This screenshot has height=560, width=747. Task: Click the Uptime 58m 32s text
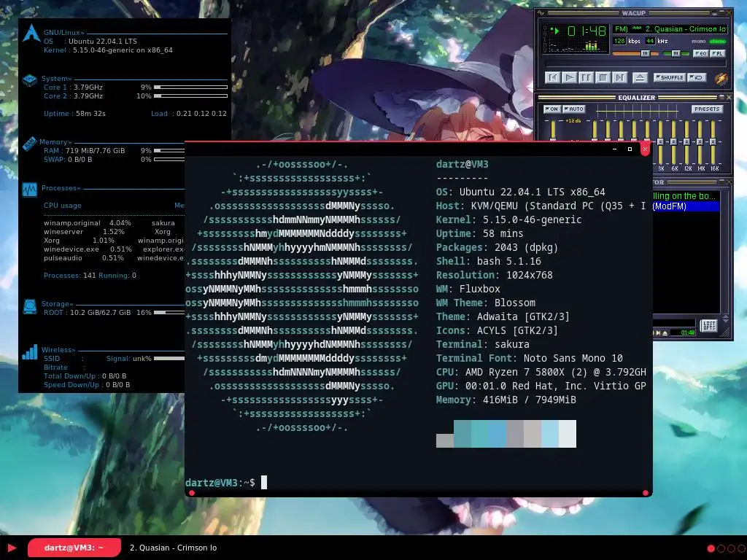(75, 113)
